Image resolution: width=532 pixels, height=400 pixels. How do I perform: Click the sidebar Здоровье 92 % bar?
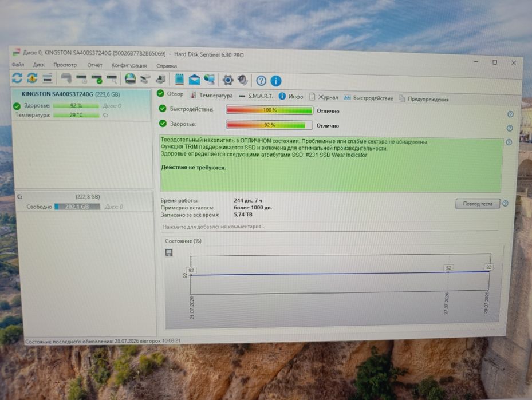tap(76, 106)
